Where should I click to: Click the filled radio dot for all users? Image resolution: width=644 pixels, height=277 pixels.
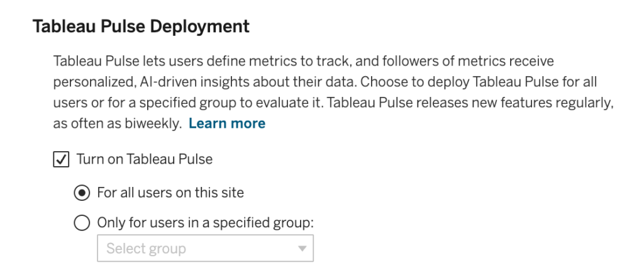tap(82, 193)
